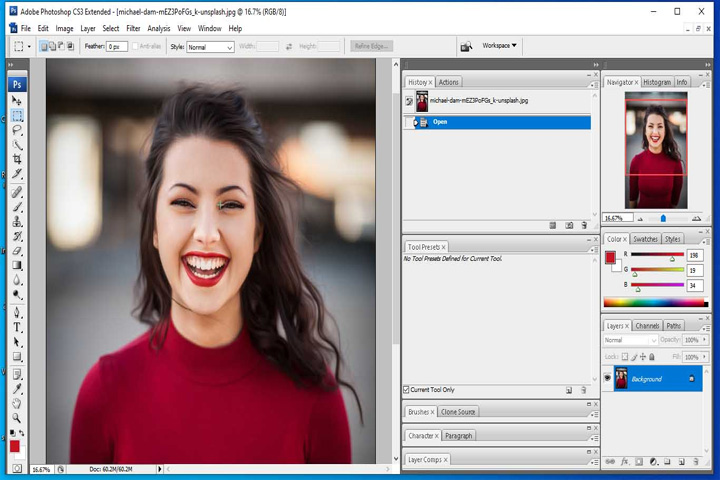
Task: Open the layer Fill slider arrow
Action: (705, 356)
